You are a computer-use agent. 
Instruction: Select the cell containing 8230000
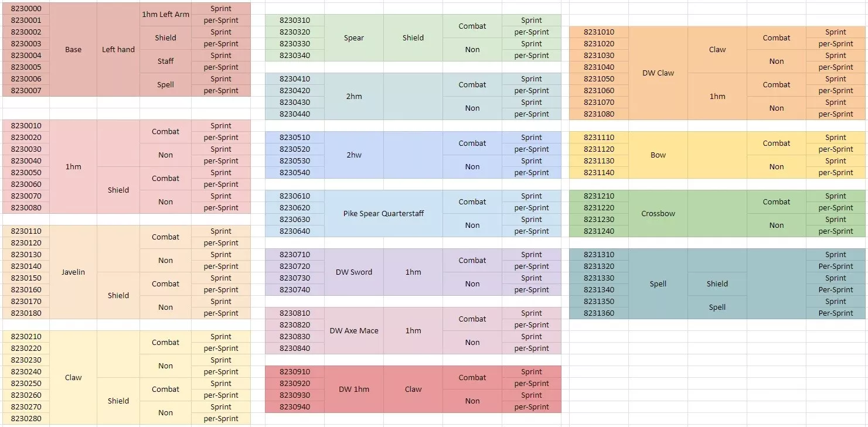(x=26, y=8)
